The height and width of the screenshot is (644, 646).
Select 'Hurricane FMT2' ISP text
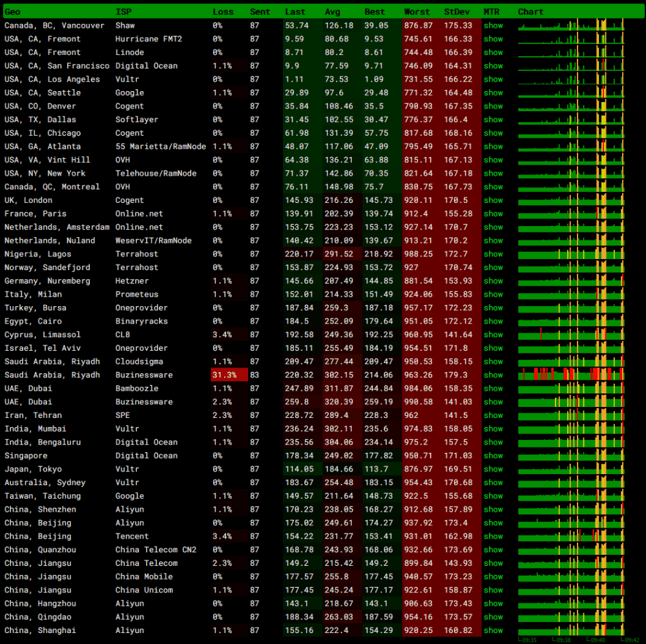(x=149, y=39)
